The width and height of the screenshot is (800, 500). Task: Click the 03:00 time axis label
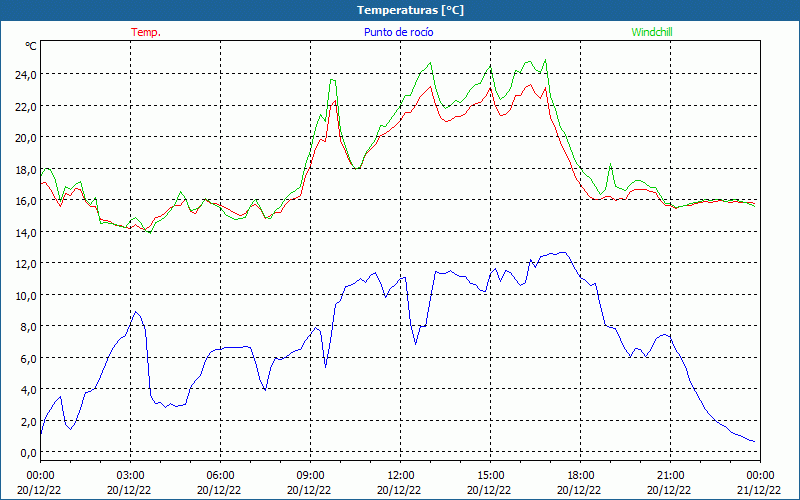pyautogui.click(x=131, y=475)
